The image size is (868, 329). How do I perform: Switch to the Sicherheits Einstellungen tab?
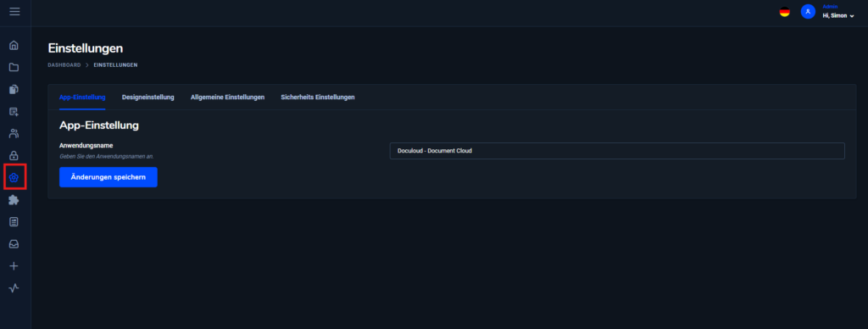pyautogui.click(x=318, y=97)
